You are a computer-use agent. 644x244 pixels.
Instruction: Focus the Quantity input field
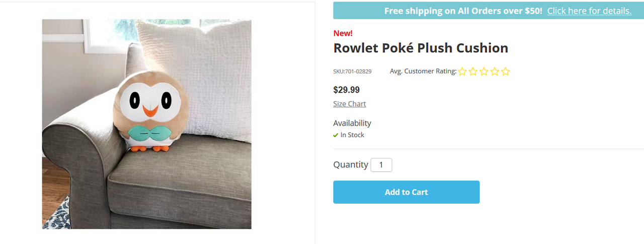click(x=381, y=165)
